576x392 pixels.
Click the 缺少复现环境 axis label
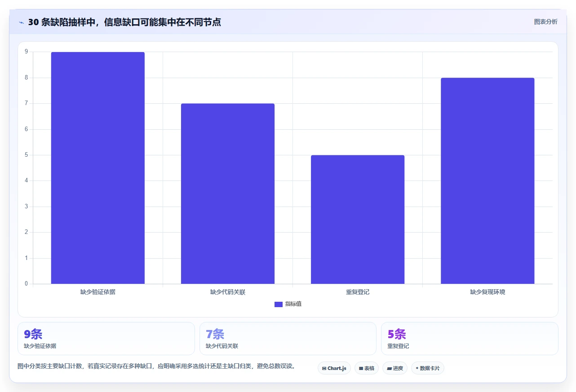[x=487, y=292]
